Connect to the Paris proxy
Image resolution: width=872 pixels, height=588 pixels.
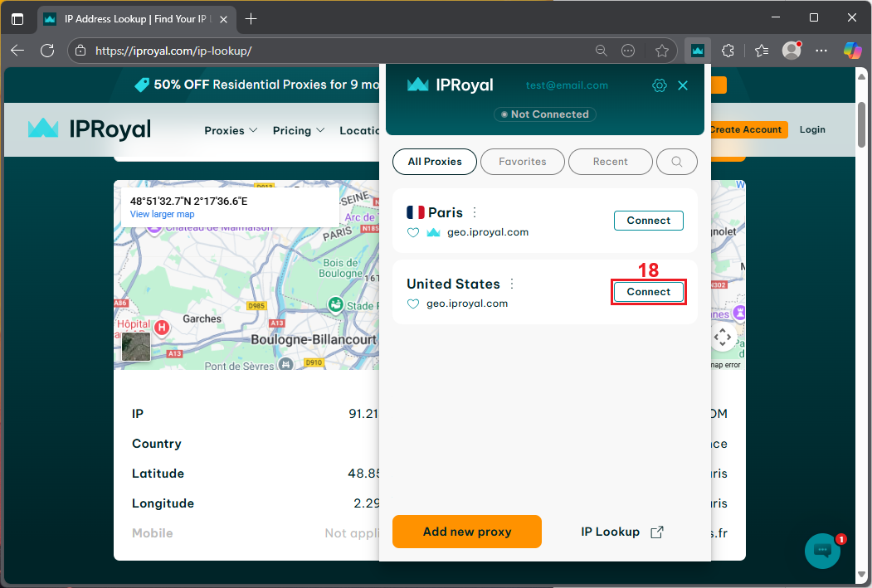(649, 221)
